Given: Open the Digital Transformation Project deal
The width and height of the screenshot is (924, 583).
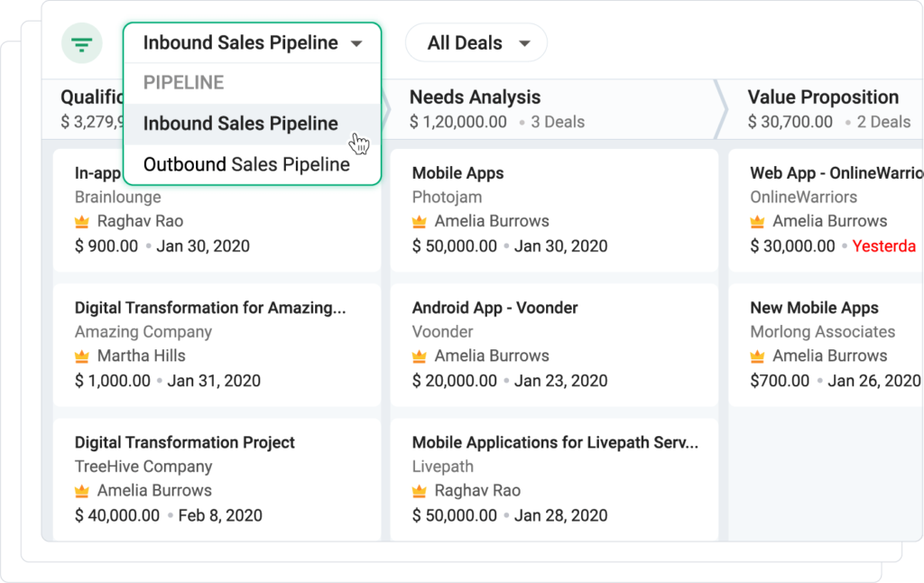Looking at the screenshot, I should [x=184, y=443].
